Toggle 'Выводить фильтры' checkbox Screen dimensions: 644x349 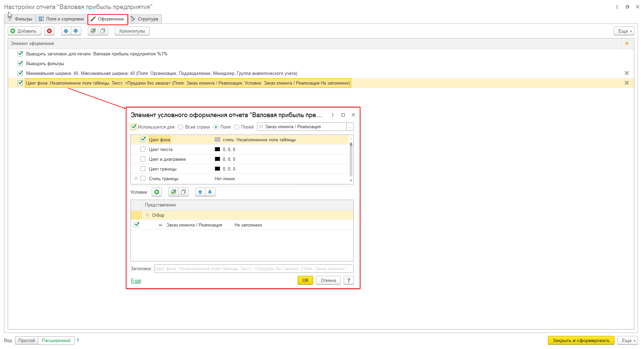tap(20, 63)
